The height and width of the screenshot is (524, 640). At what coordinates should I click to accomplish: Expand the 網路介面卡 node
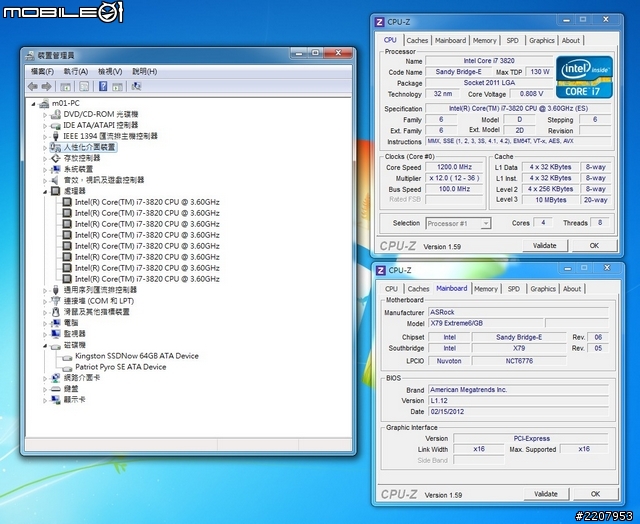[x=45, y=379]
